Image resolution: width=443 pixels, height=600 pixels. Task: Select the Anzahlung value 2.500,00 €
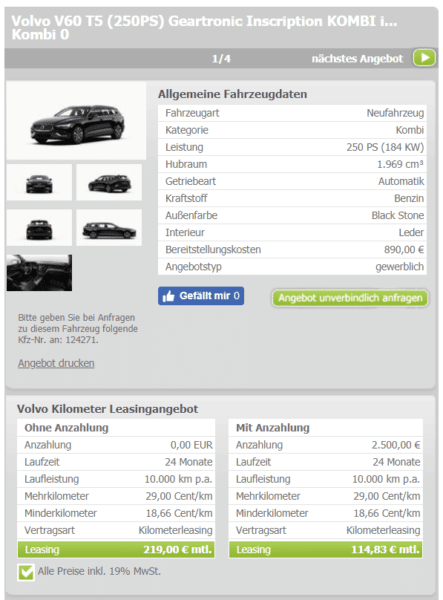(x=396, y=445)
